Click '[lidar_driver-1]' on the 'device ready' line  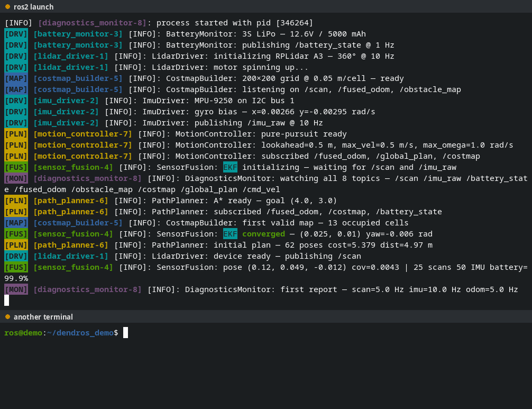(x=71, y=256)
